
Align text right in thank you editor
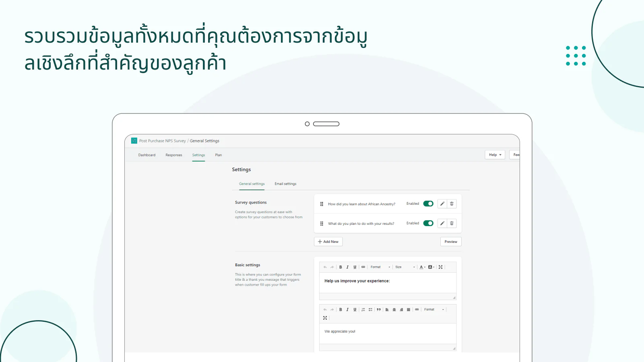click(401, 310)
